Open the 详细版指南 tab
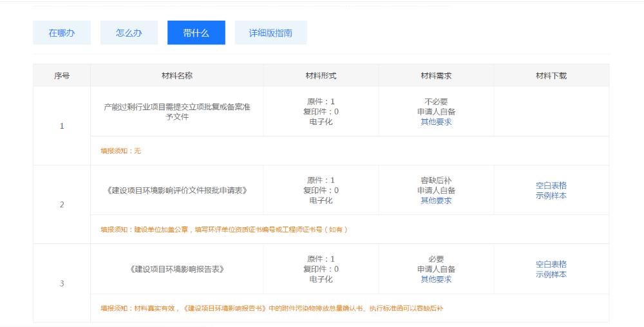The height and width of the screenshot is (327, 644). [270, 33]
